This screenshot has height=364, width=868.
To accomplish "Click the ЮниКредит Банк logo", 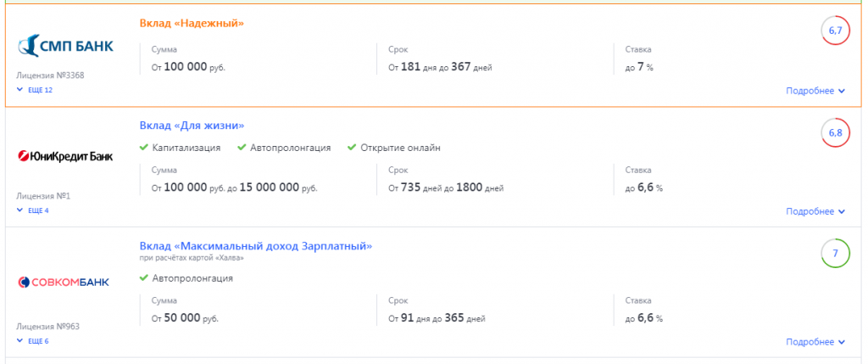I will [65, 156].
